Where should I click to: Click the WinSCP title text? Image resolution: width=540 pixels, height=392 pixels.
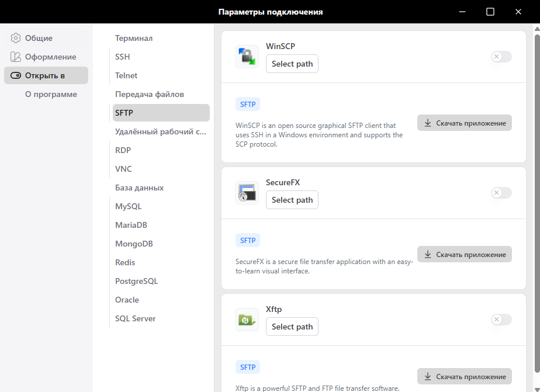click(x=281, y=46)
